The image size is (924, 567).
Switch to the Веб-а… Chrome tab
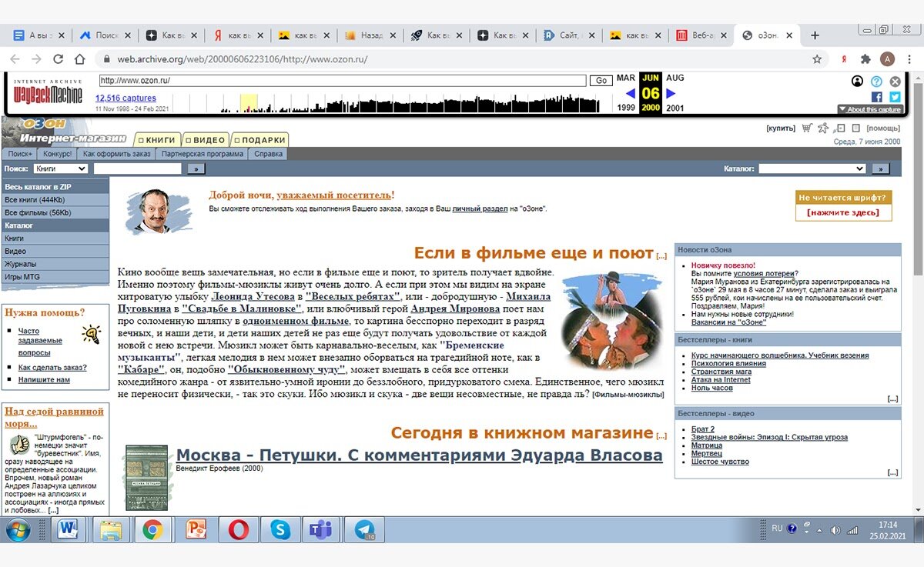[700, 35]
